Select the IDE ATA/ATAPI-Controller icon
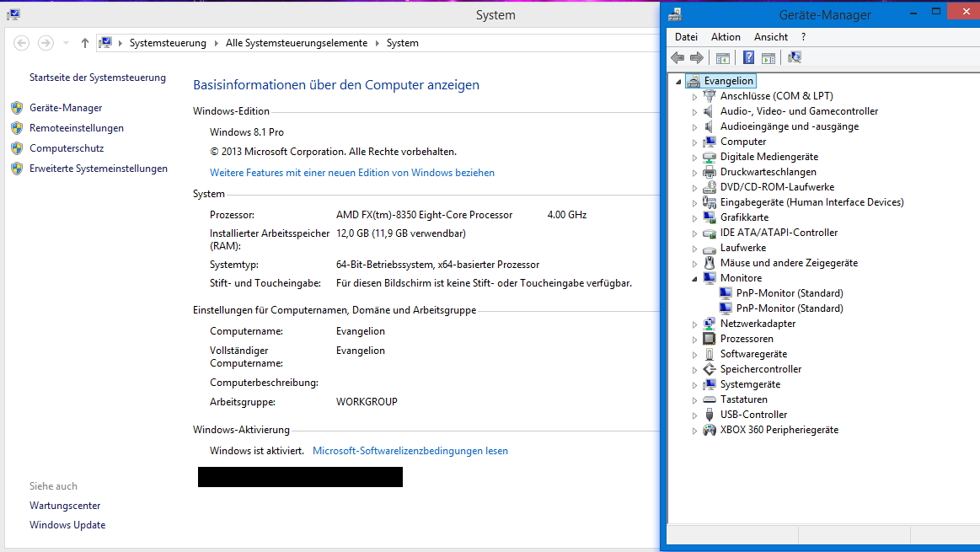The image size is (980, 552). [709, 233]
